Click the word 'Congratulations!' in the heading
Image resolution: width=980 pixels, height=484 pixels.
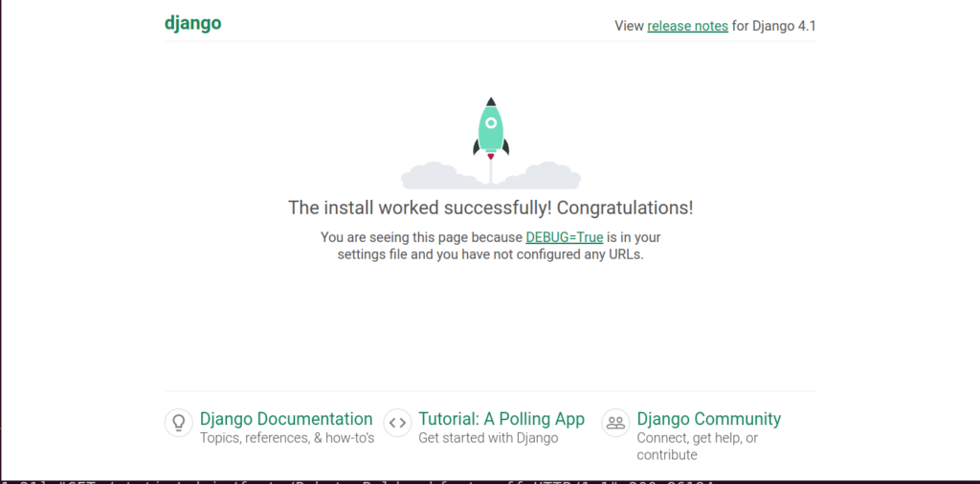coord(625,208)
